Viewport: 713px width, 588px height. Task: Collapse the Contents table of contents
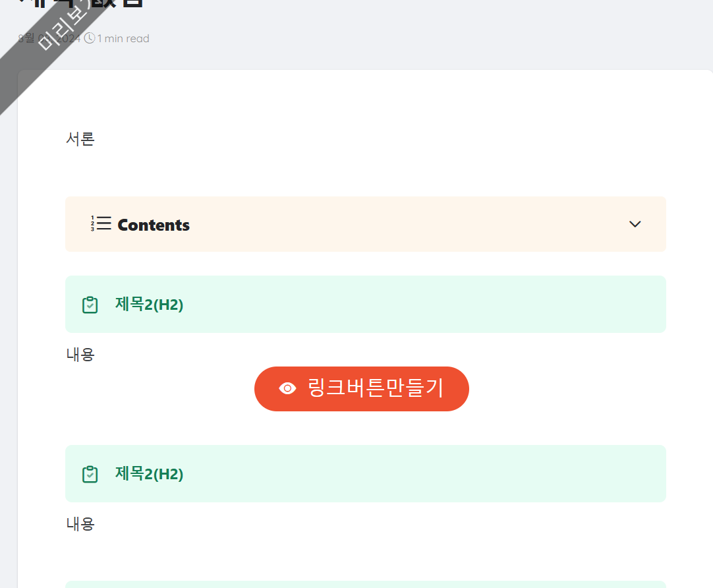(635, 224)
